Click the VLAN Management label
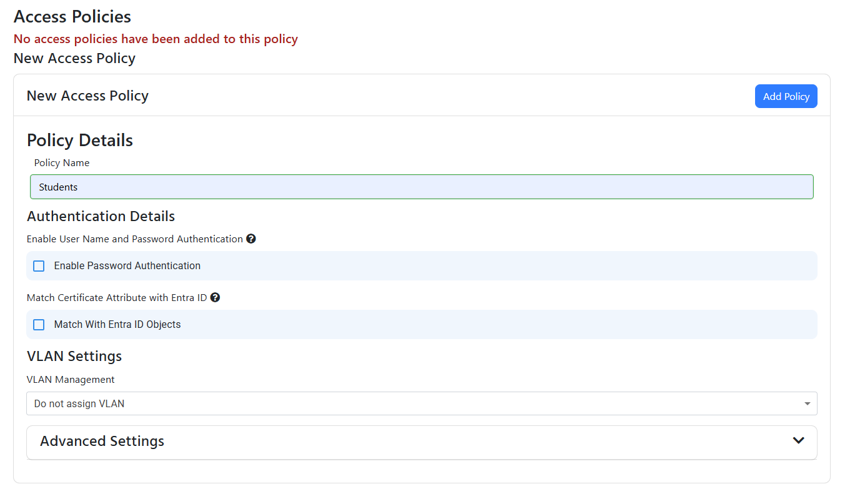Viewport: 855px width, 504px height. pos(71,379)
